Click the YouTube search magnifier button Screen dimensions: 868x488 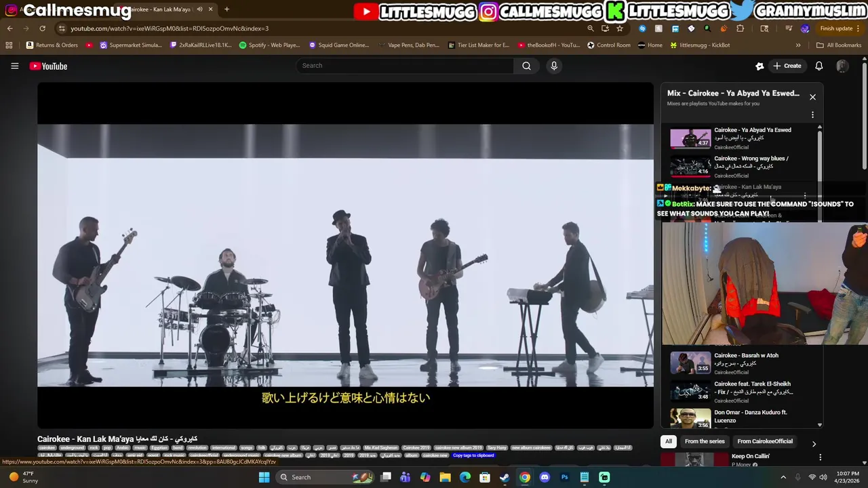526,66
